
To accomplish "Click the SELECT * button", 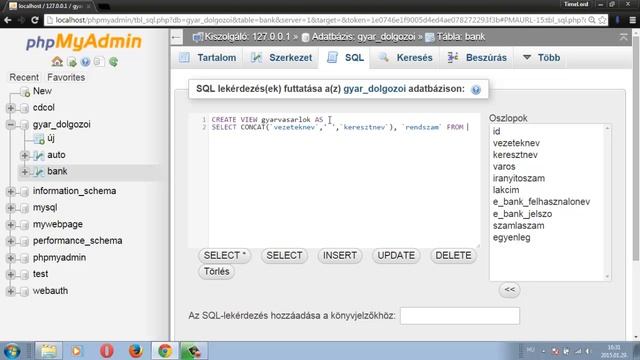I will point(224,256).
